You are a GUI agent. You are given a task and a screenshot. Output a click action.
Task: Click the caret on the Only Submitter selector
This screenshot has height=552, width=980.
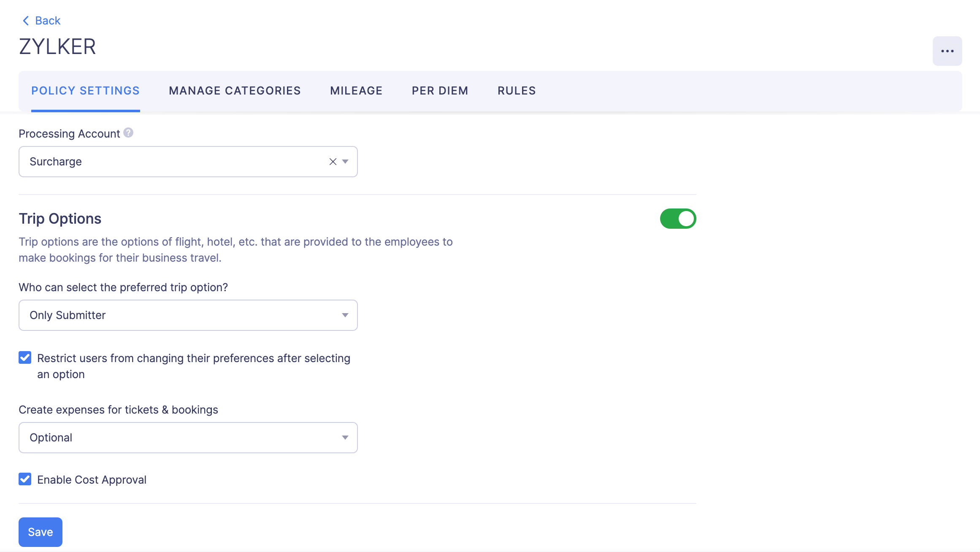(x=344, y=315)
